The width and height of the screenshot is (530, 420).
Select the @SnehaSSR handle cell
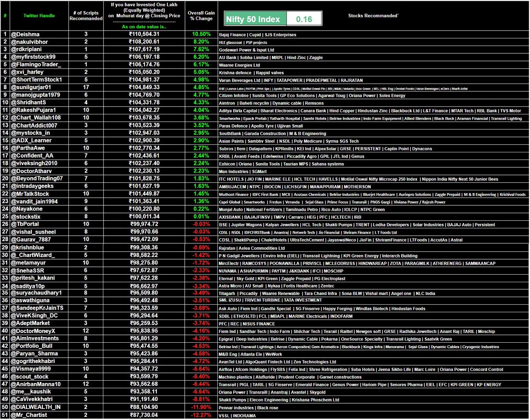click(x=39, y=270)
